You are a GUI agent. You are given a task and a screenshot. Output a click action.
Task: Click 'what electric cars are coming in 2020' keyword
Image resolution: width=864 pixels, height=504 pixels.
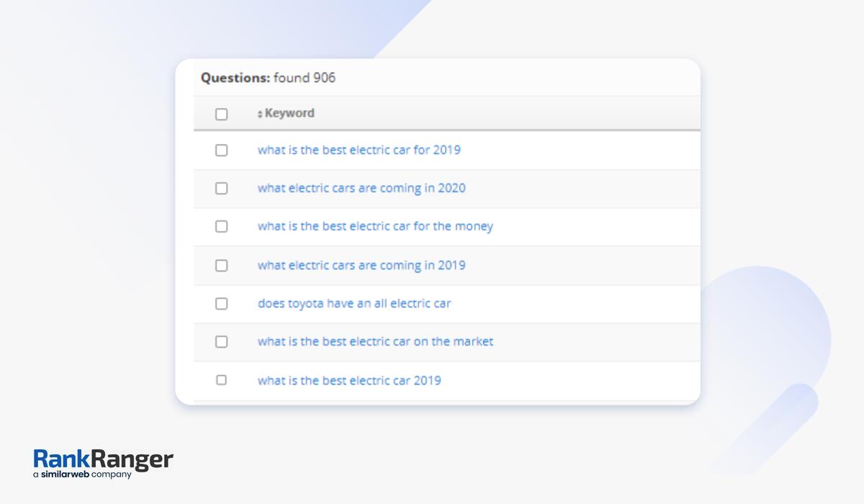361,188
